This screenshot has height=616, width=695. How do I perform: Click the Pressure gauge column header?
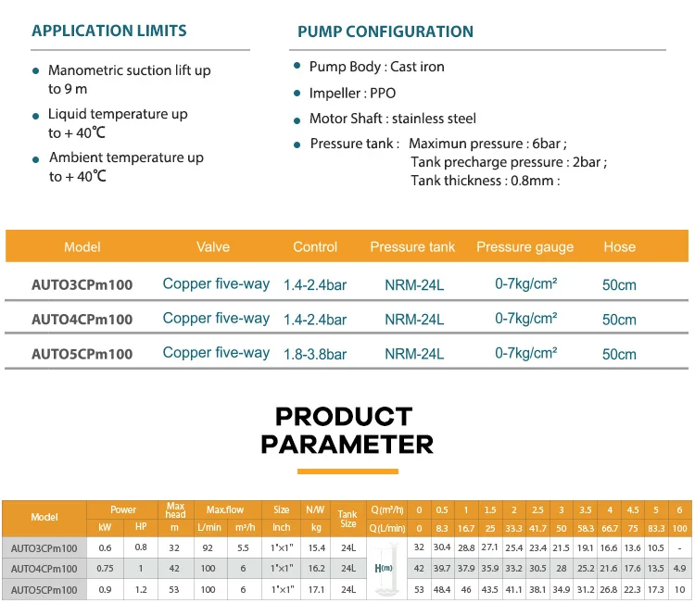(524, 246)
